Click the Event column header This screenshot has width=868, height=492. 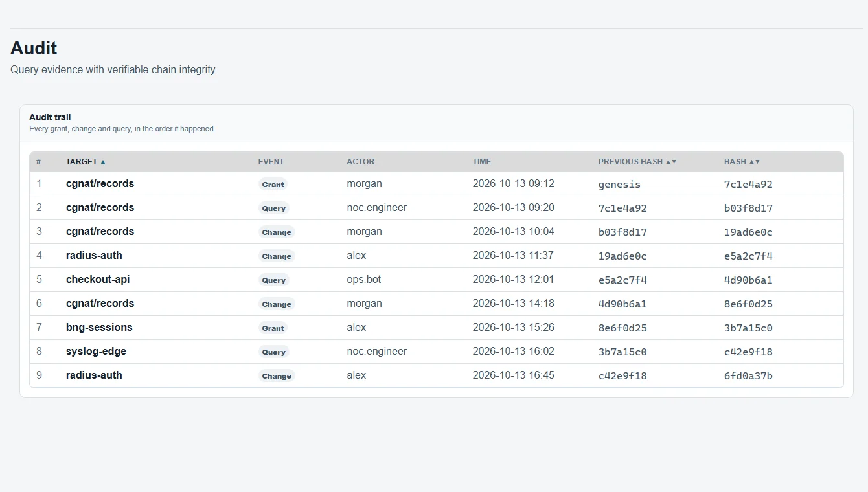click(271, 162)
